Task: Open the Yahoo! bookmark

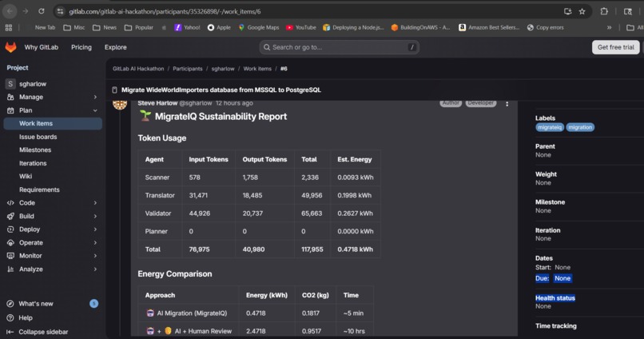Action: [187, 27]
